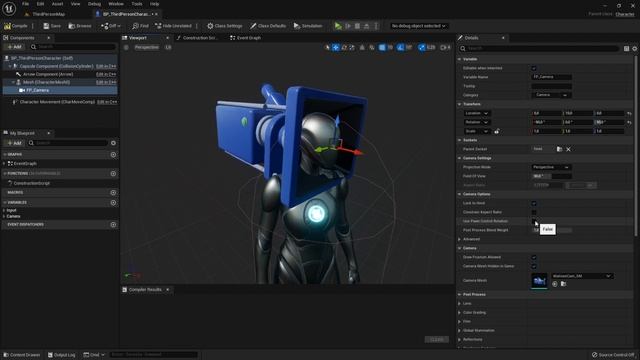The image size is (640, 360).
Task: Open Class Settings
Action: point(224,26)
